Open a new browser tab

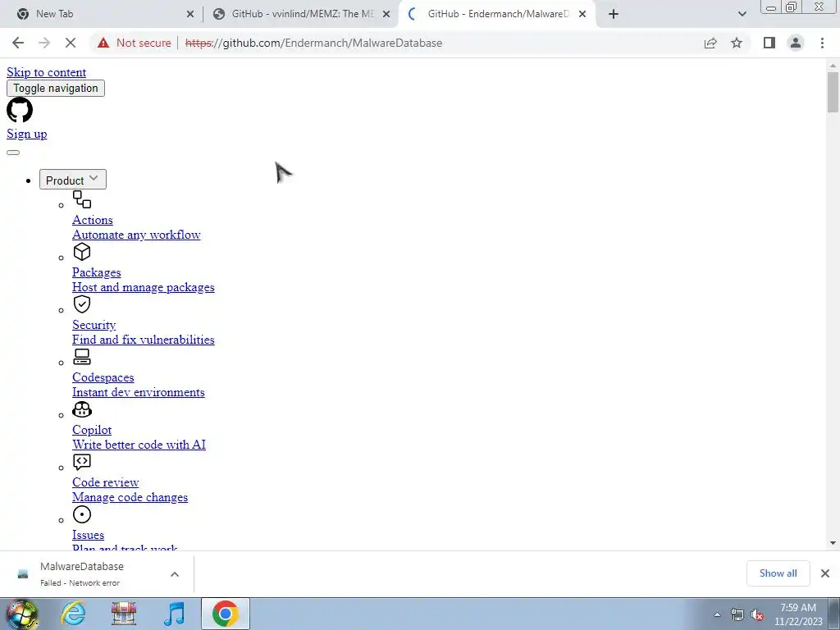coord(614,14)
